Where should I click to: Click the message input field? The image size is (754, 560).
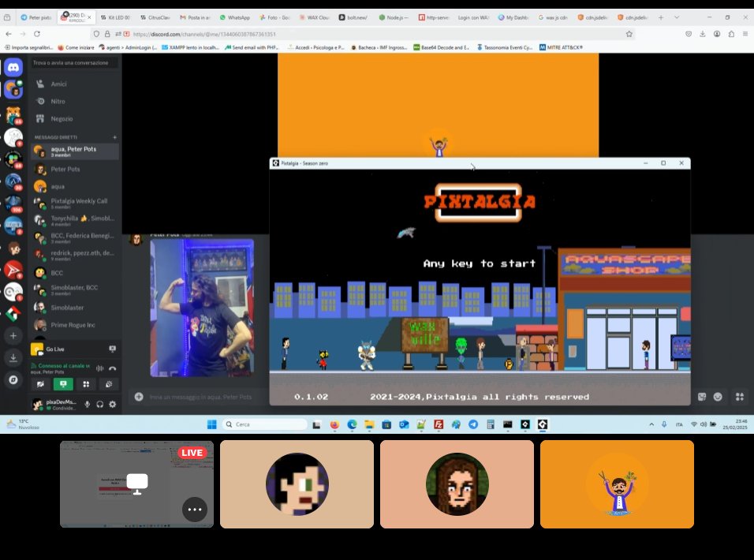[x=200, y=397]
